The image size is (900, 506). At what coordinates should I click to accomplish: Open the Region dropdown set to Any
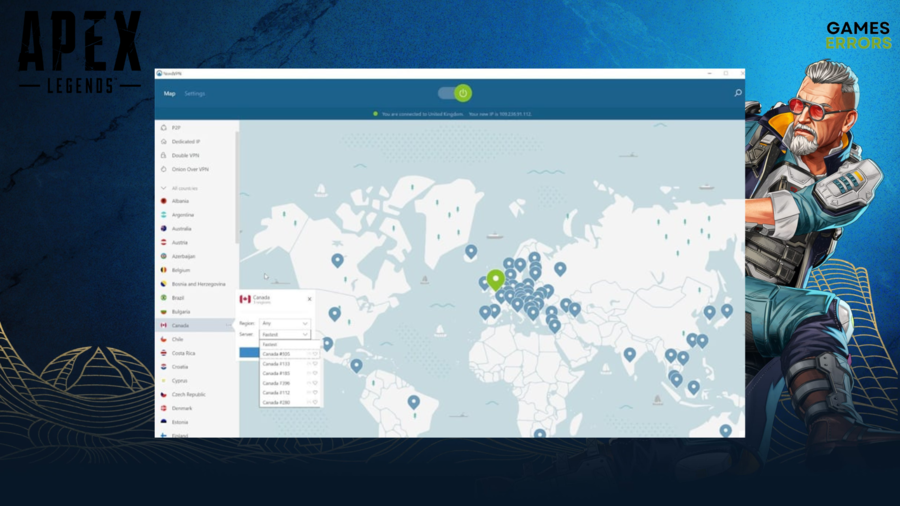click(285, 323)
